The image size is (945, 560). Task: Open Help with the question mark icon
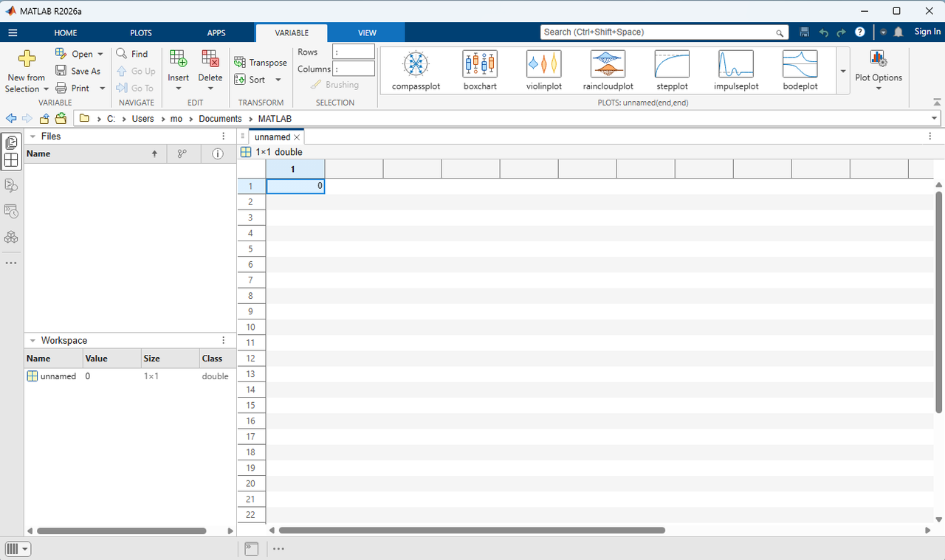[x=860, y=32]
